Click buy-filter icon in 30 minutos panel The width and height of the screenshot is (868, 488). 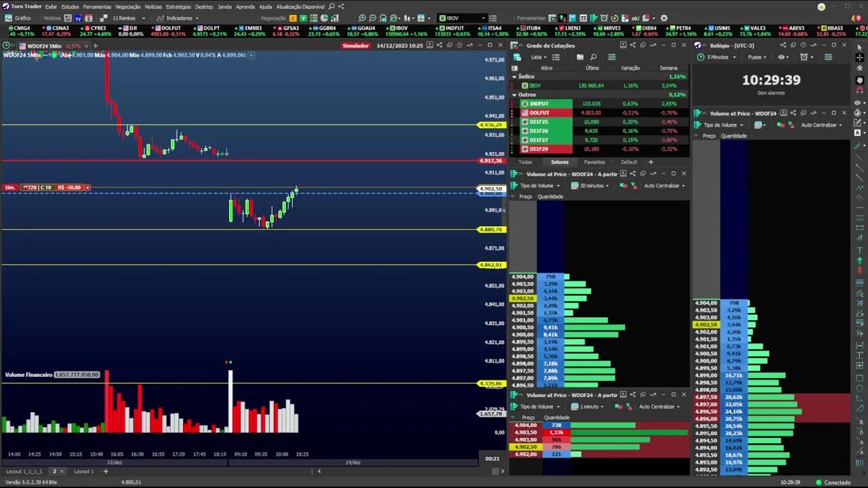click(x=624, y=186)
